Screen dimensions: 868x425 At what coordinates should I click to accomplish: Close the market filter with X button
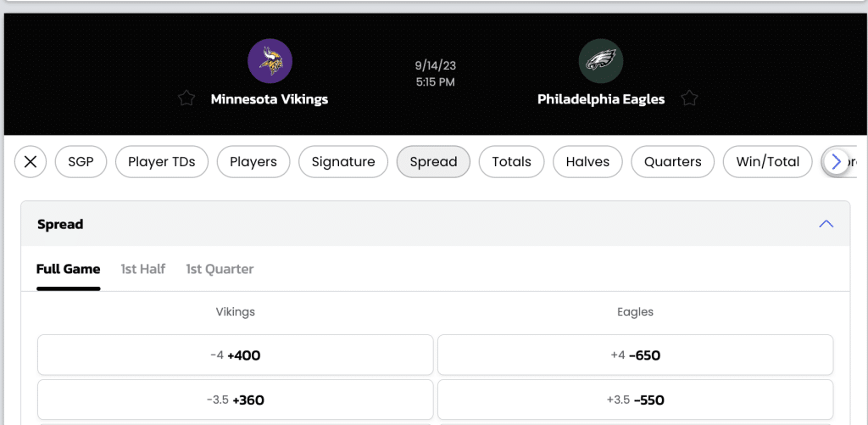coord(31,162)
